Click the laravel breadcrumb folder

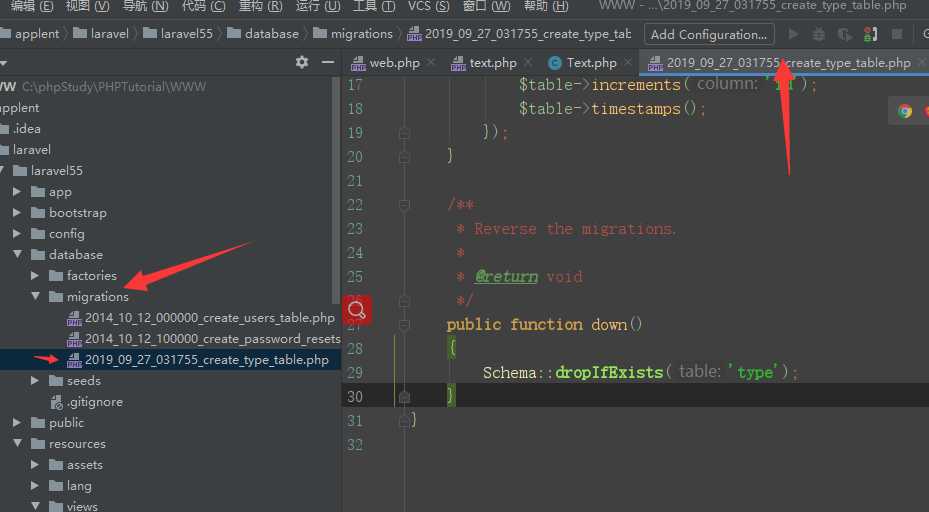pyautogui.click(x=101, y=34)
